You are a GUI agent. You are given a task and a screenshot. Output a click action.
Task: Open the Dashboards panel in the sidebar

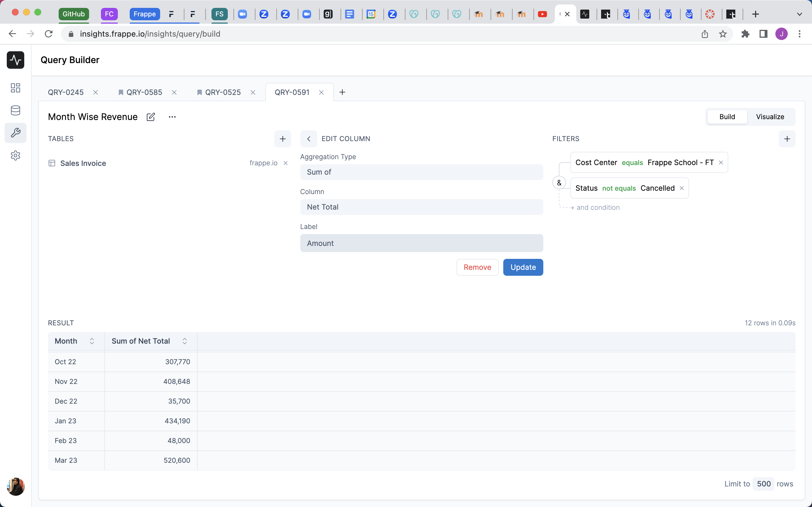click(x=16, y=88)
